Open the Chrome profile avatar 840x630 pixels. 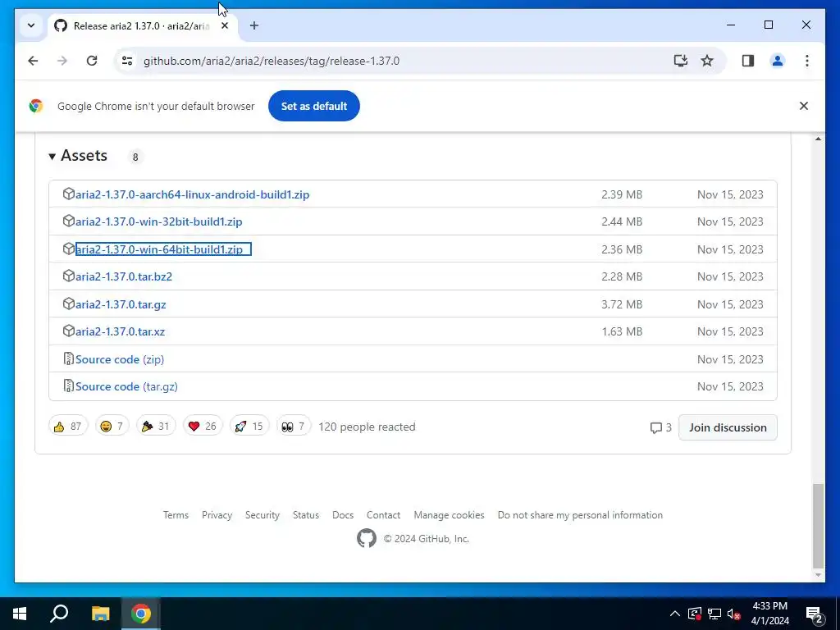[778, 61]
